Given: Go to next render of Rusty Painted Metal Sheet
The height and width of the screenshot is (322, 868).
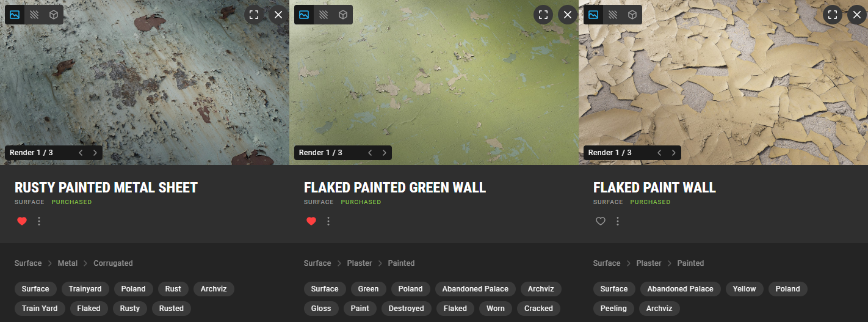Looking at the screenshot, I should point(95,153).
